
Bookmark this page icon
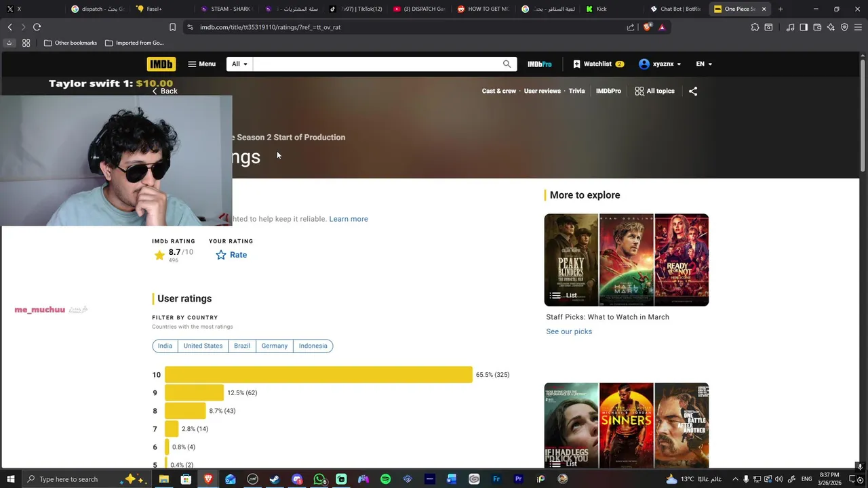172,27
